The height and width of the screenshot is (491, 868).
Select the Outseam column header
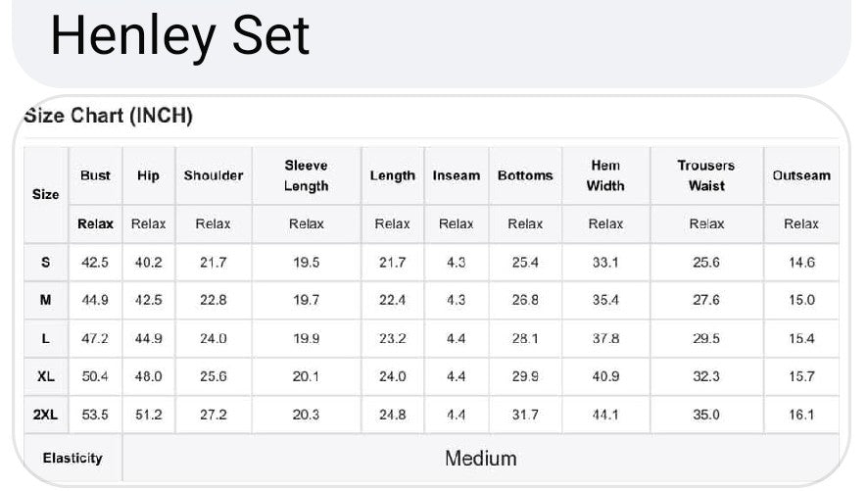800,175
